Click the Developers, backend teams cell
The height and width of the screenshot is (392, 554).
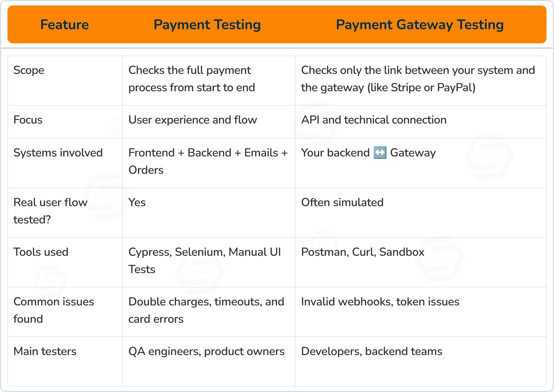[371, 352]
